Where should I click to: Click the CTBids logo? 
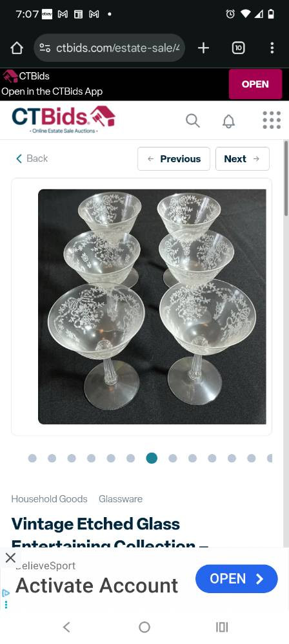click(63, 119)
